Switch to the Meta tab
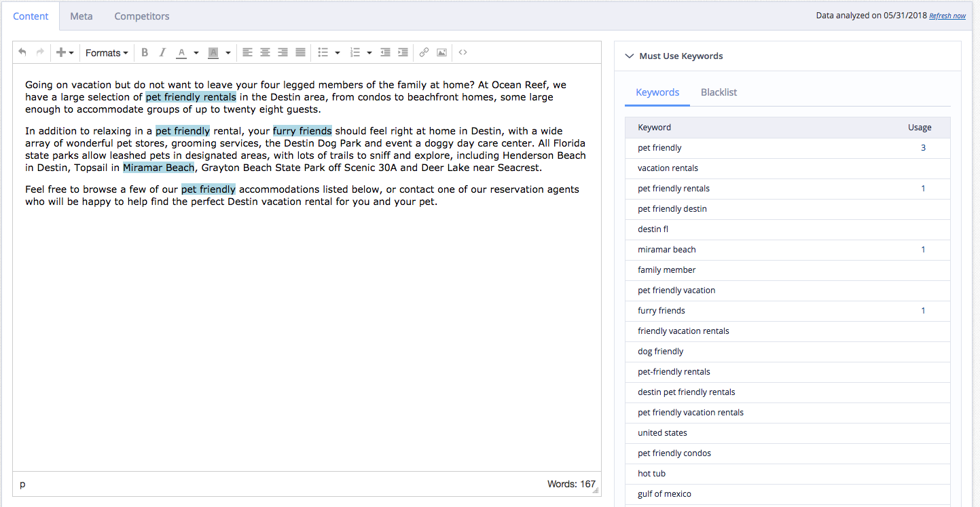This screenshot has height=507, width=980. click(x=81, y=16)
